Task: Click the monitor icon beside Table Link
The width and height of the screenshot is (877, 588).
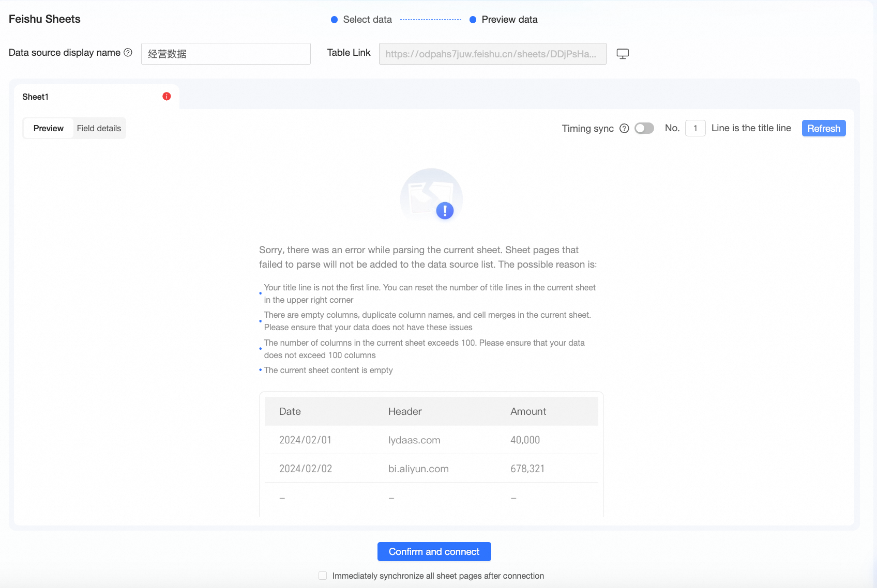Action: (623, 54)
